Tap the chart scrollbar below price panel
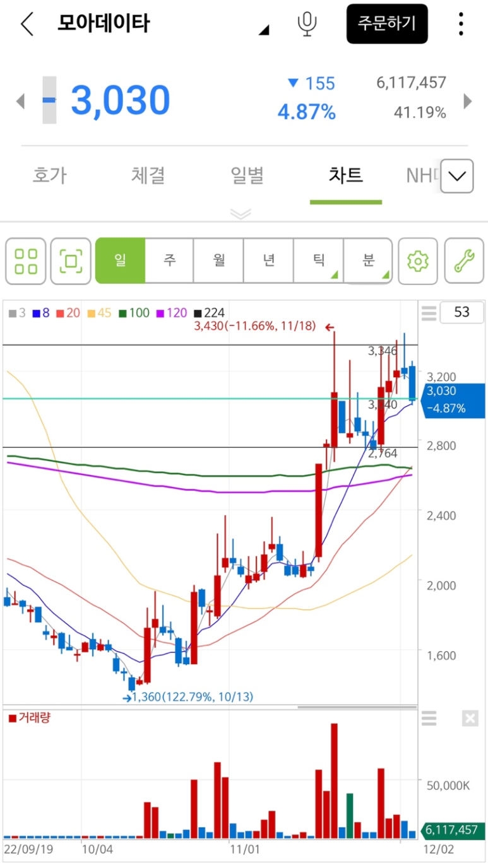This screenshot has width=488, height=868. coord(357,707)
